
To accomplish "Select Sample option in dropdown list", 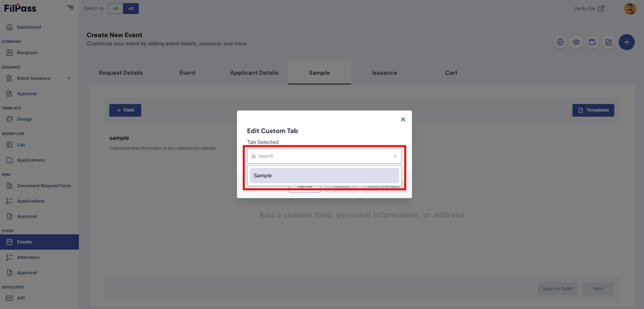I will [324, 175].
